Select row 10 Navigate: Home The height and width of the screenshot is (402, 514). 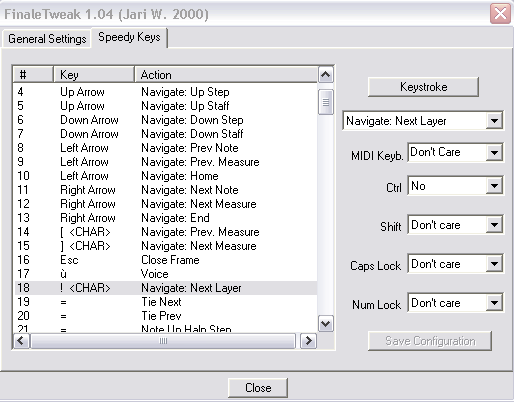[x=165, y=176]
